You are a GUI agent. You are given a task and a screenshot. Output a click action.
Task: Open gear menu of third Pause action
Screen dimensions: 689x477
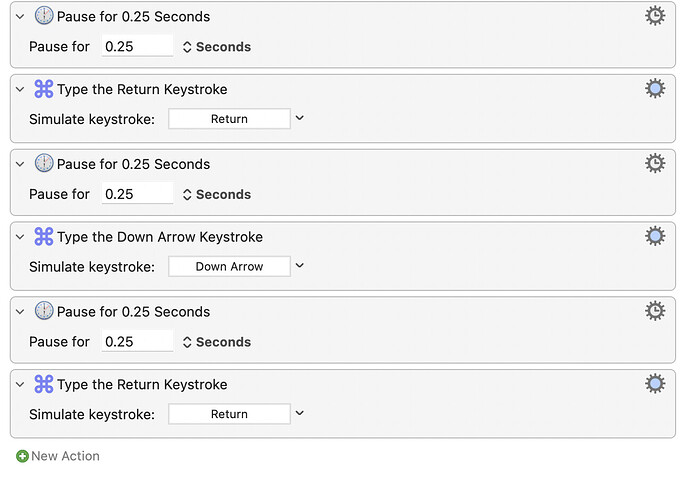655,311
